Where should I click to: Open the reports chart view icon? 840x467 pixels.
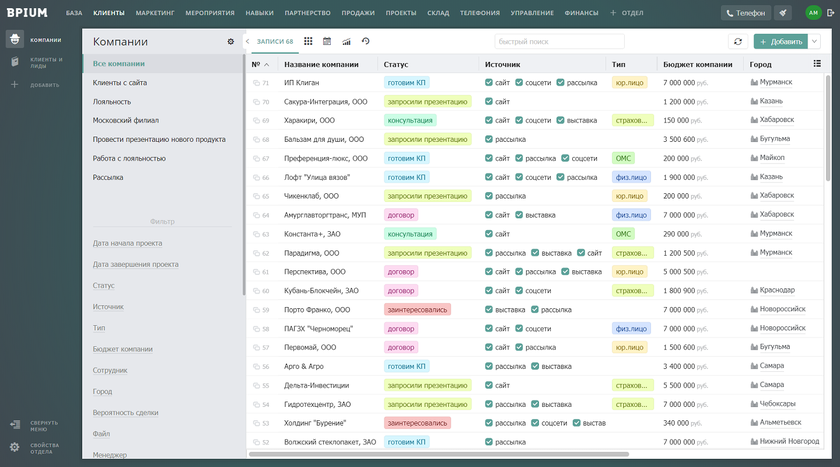346,42
